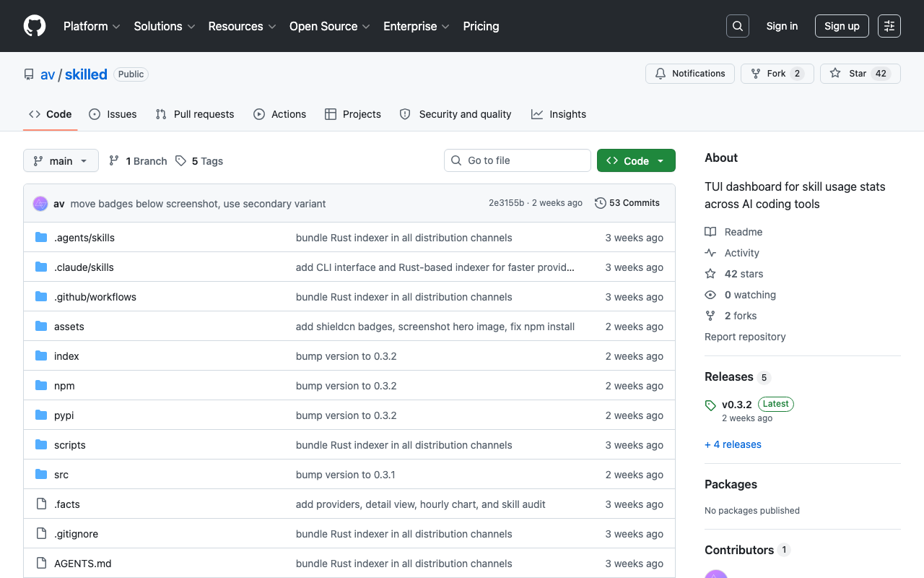Click the Fork icon button
924x578 pixels.
(x=756, y=74)
